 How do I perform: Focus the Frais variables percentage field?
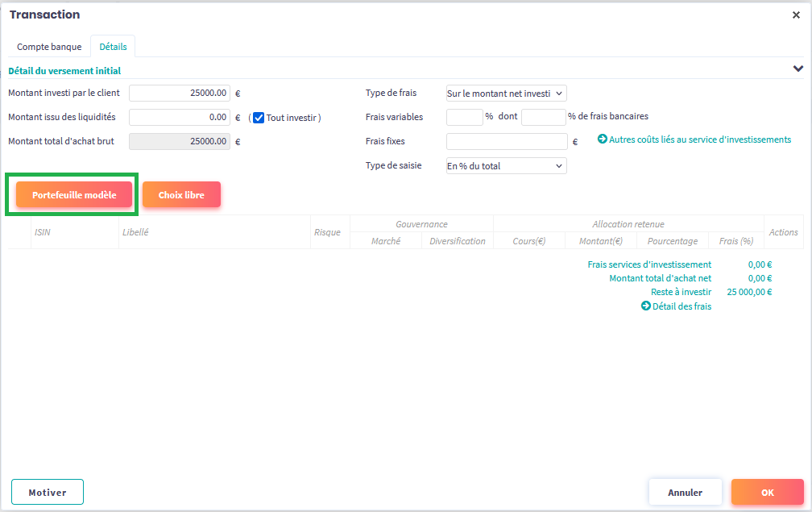click(x=464, y=118)
